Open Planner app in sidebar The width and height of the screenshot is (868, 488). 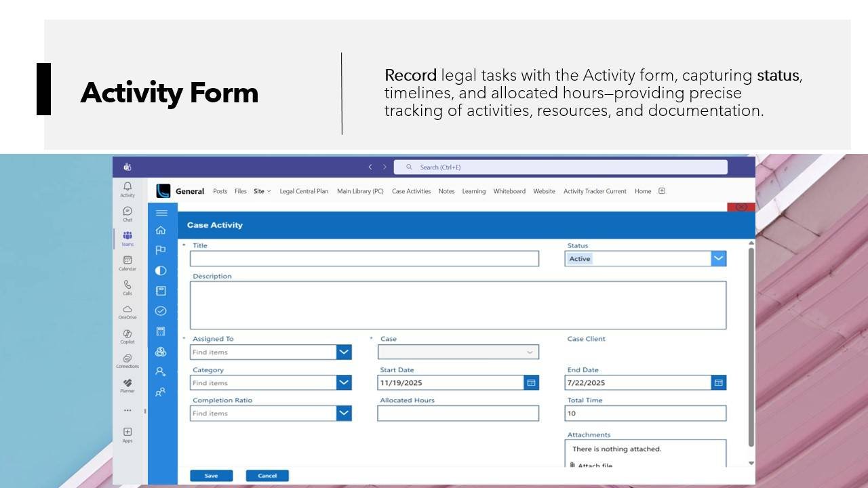pos(127,385)
